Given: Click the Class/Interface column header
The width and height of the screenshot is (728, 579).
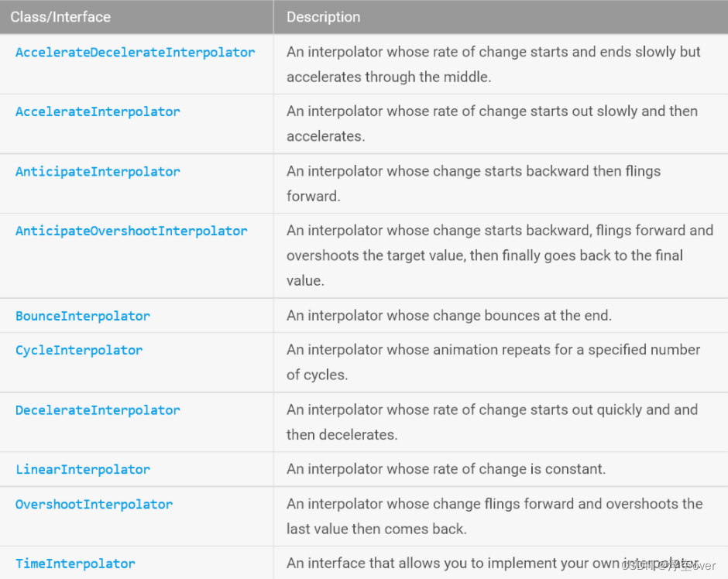Looking at the screenshot, I should [60, 16].
